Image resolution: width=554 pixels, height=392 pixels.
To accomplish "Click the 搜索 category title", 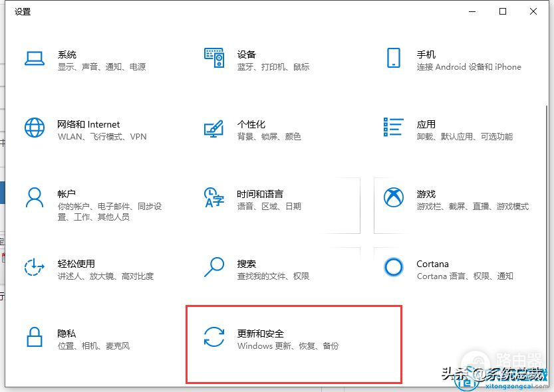I will click(246, 264).
